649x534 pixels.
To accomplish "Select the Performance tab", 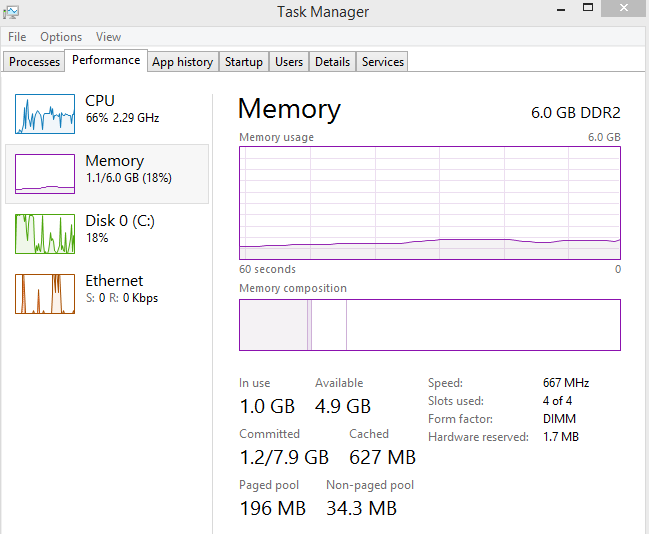I will coord(106,60).
